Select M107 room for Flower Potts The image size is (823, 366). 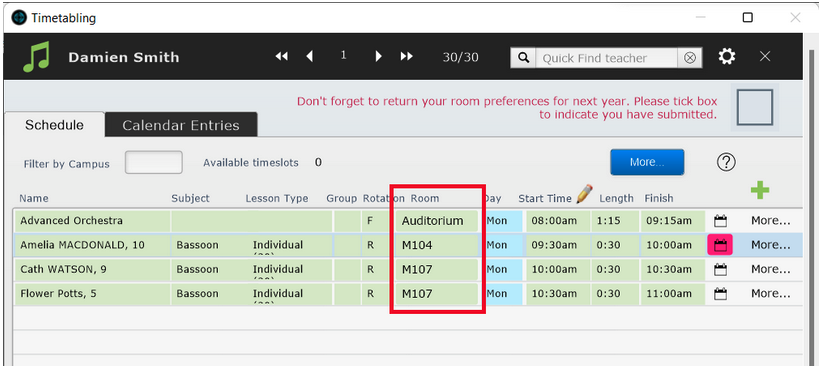tap(437, 294)
